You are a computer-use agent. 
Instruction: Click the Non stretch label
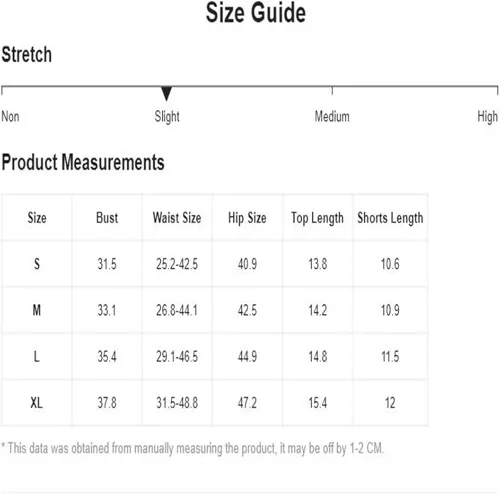10,116
